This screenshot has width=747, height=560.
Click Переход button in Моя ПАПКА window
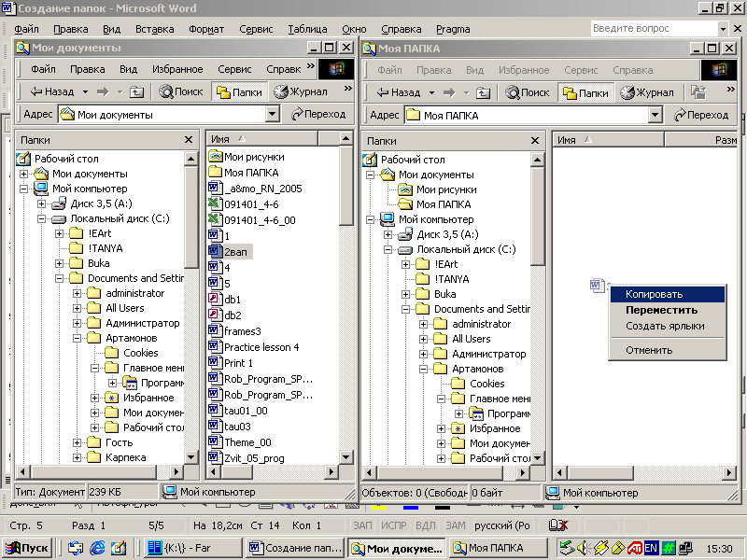[701, 115]
